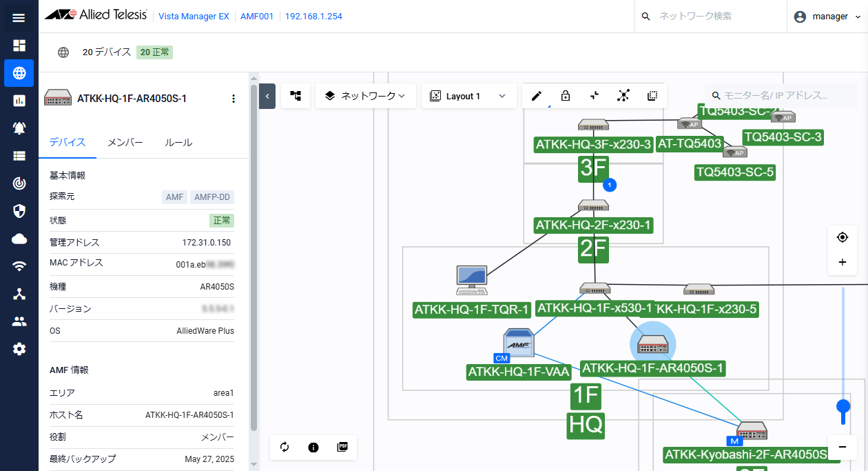Export the map as PDF
This screenshot has height=471, width=868.
342,447
